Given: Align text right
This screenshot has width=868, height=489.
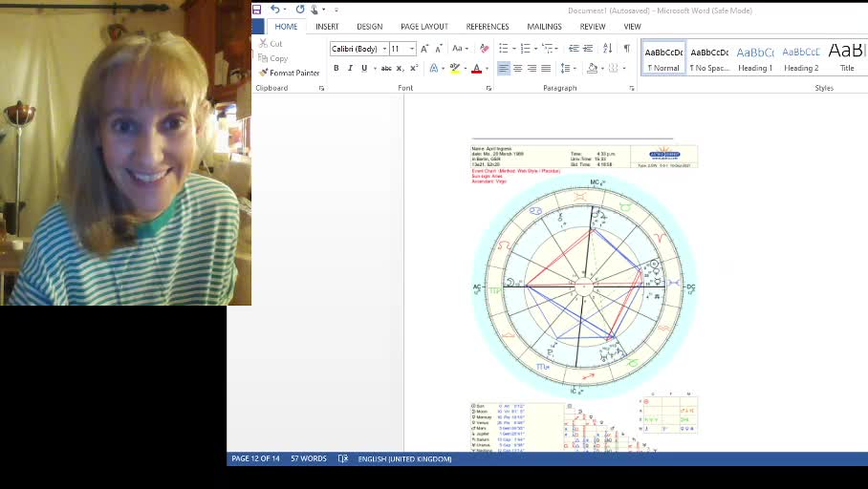Looking at the screenshot, I should [532, 68].
